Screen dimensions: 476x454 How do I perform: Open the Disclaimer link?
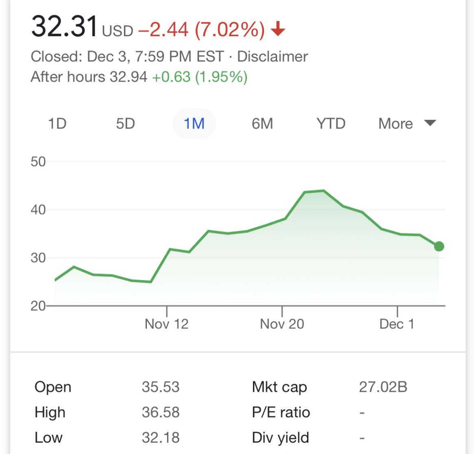point(272,56)
